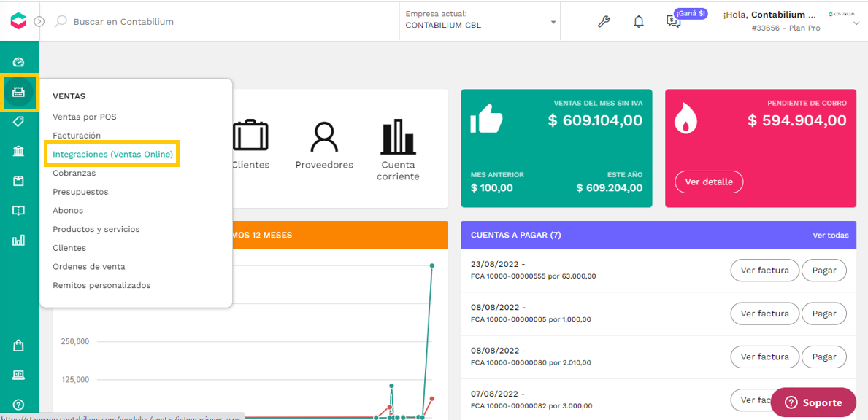The height and width of the screenshot is (420, 868).
Task: Open the reports bar-chart icon in sidebar
Action: [20, 239]
